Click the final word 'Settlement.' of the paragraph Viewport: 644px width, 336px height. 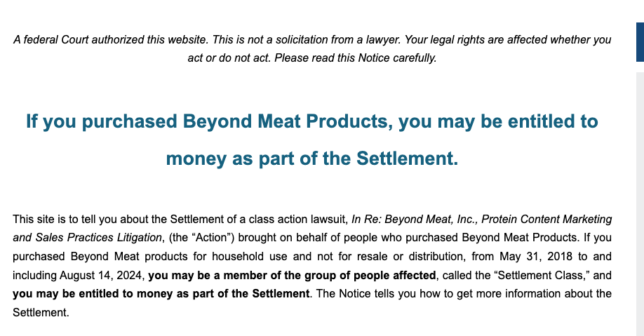click(41, 313)
